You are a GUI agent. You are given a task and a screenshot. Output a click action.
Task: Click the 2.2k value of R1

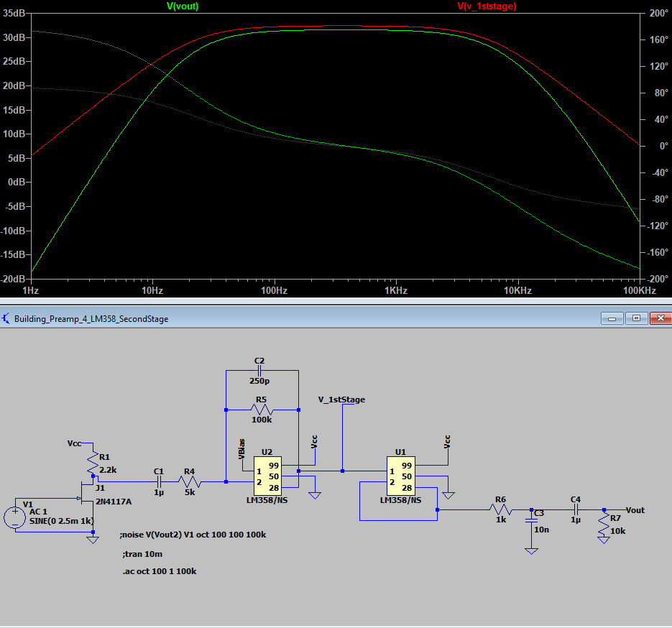(x=108, y=470)
